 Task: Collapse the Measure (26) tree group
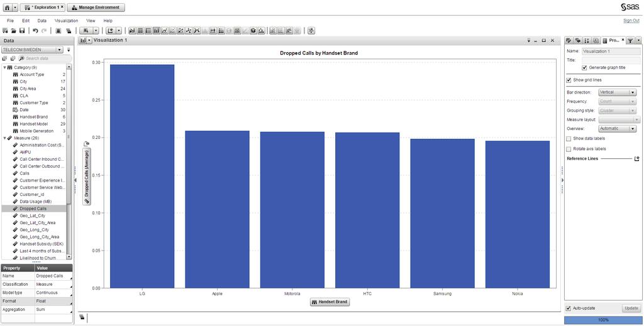point(4,138)
